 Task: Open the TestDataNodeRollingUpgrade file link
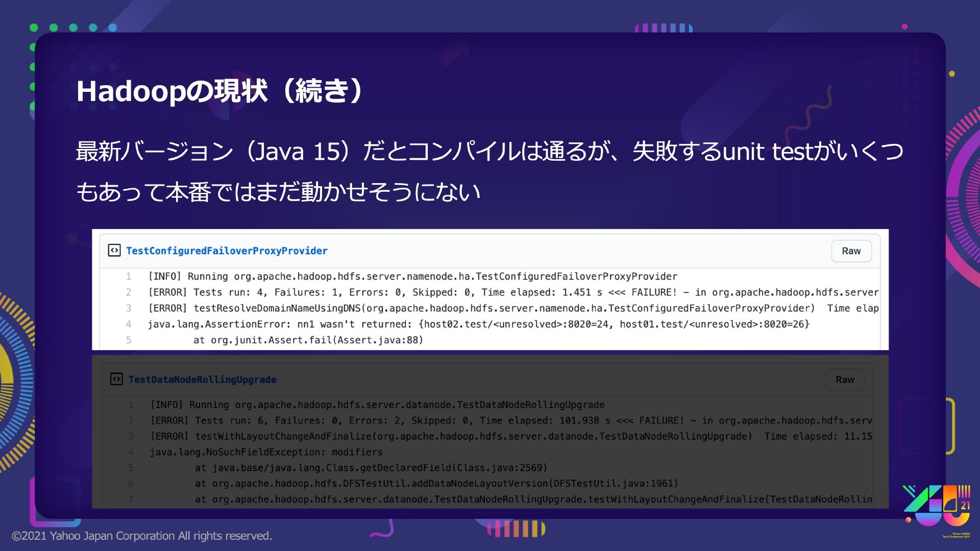(x=202, y=379)
